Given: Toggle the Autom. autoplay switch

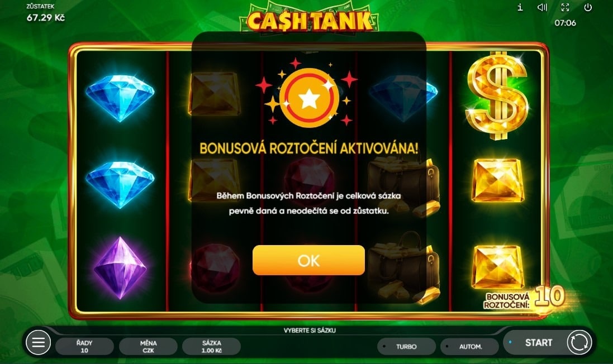Looking at the screenshot, I should coord(469,347).
